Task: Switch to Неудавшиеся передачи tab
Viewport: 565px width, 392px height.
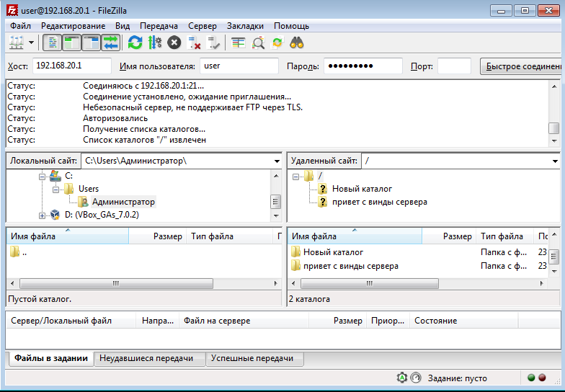Action: pyautogui.click(x=150, y=359)
